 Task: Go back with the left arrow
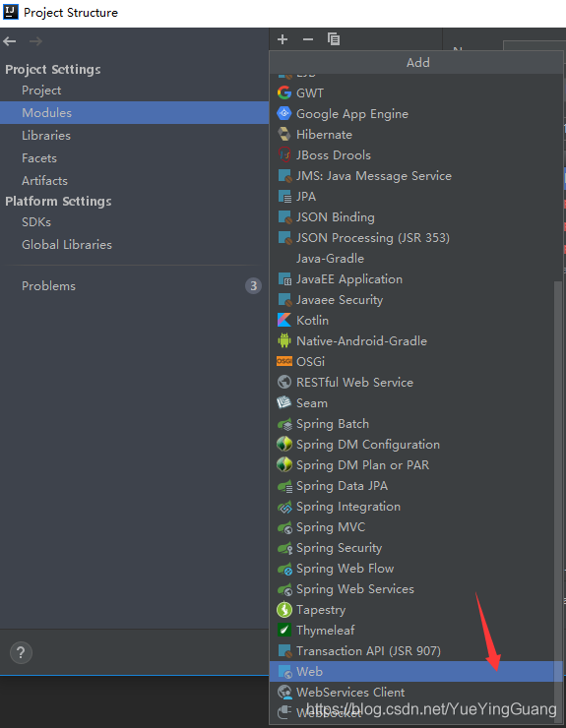pyautogui.click(x=9, y=41)
